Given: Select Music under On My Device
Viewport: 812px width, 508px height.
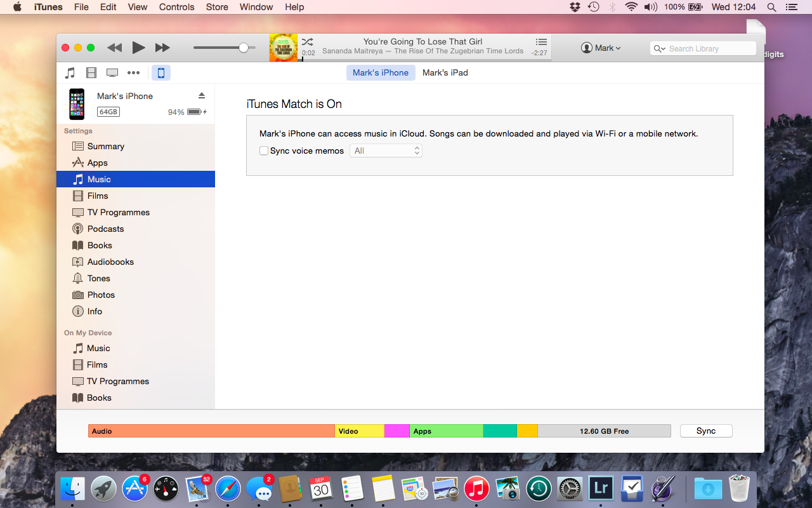Looking at the screenshot, I should 136,348.
